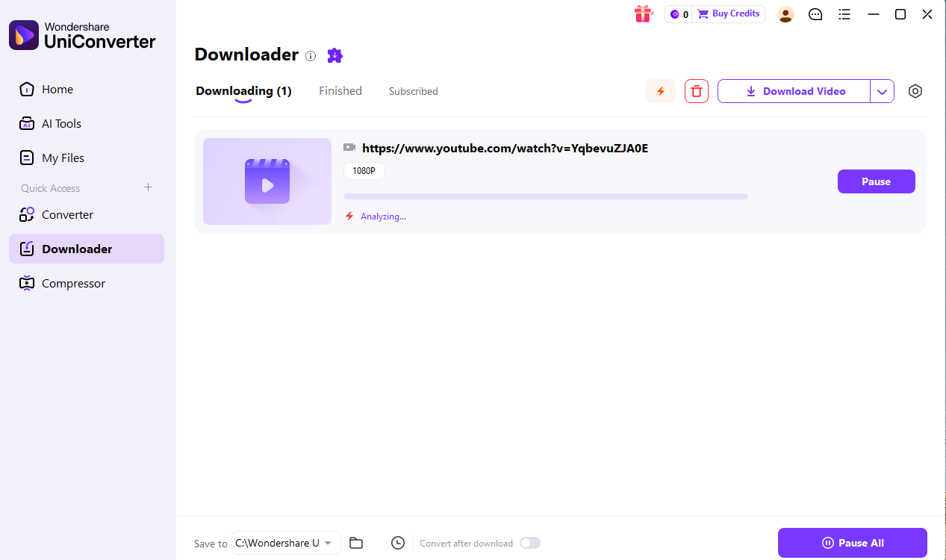Open the output folder icon
Viewport: 946px width, 560px height.
[x=356, y=543]
